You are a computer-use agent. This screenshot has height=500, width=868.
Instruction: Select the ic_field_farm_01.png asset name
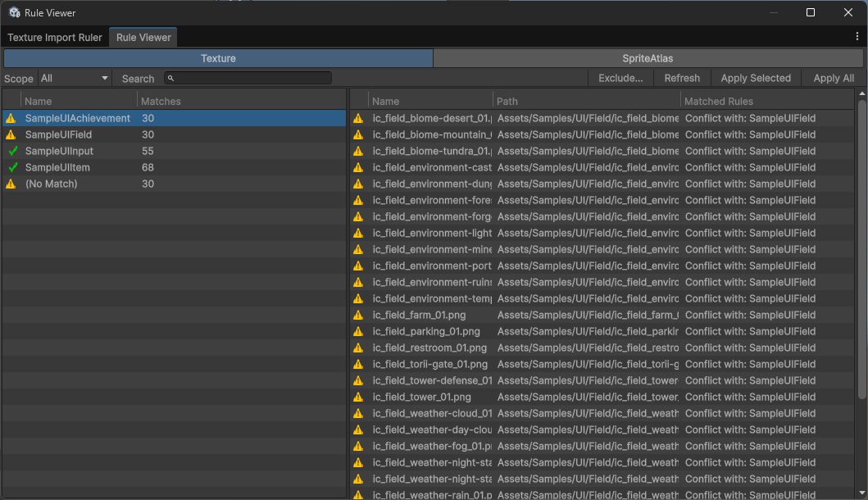tap(419, 315)
